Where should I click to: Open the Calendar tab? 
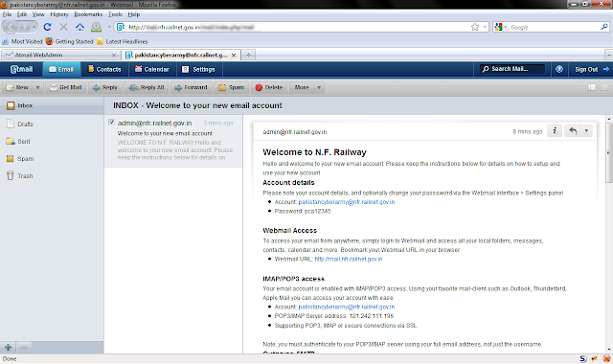(x=151, y=69)
